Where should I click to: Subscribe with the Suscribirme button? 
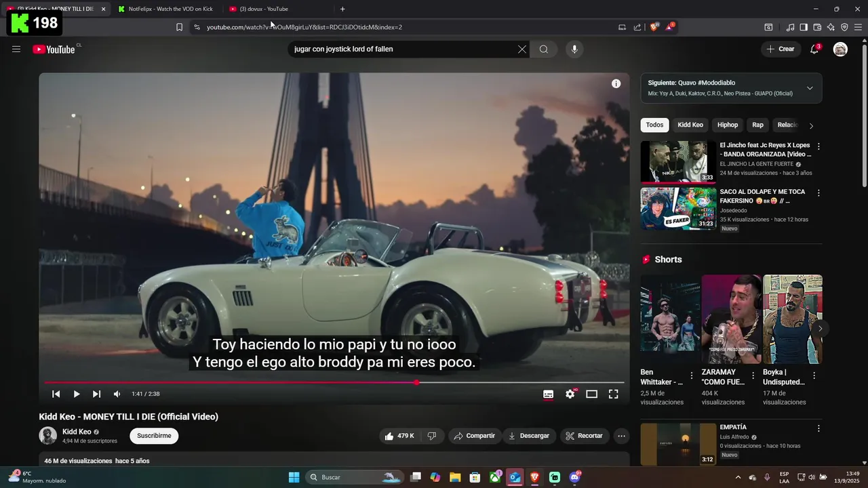click(154, 436)
